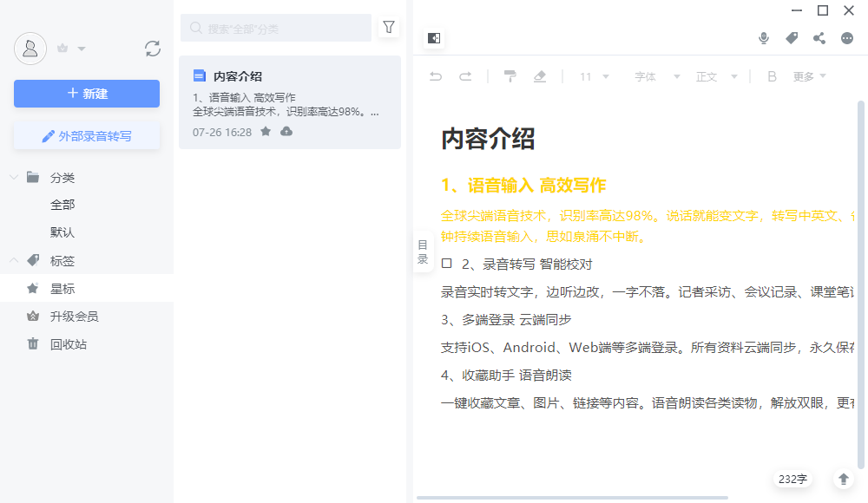Toggle bold formatting
868x503 pixels.
coord(772,76)
